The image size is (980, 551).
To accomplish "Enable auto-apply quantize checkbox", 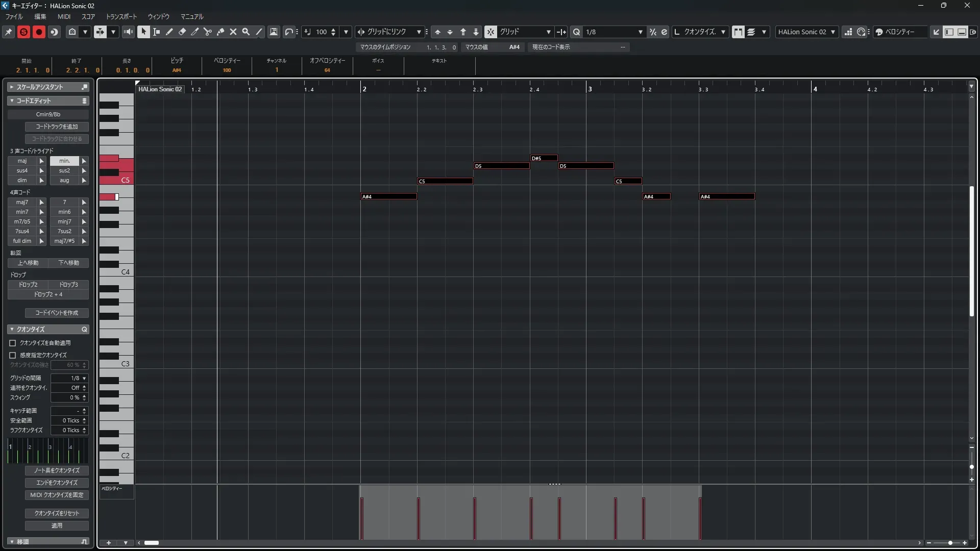I will click(x=13, y=343).
